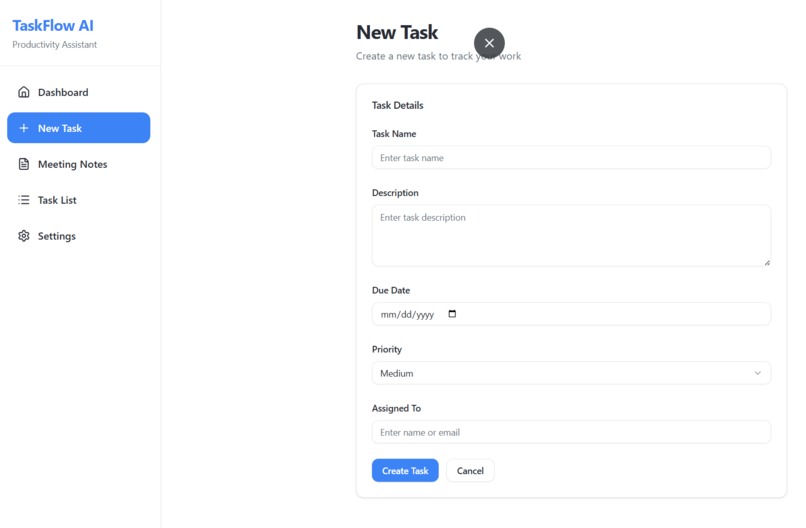Image resolution: width=806 pixels, height=528 pixels.
Task: Click the Create Task button
Action: click(x=405, y=470)
